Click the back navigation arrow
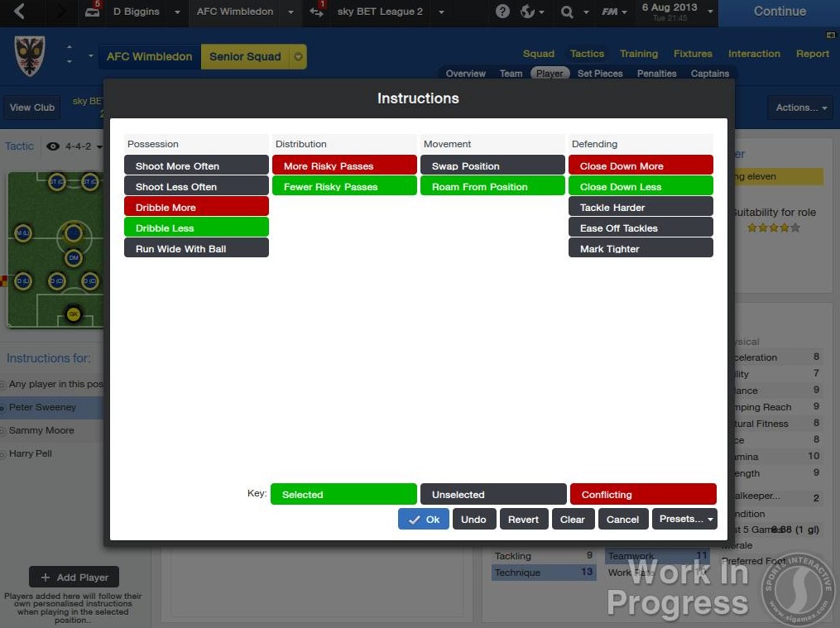This screenshot has height=628, width=840. coord(19,12)
